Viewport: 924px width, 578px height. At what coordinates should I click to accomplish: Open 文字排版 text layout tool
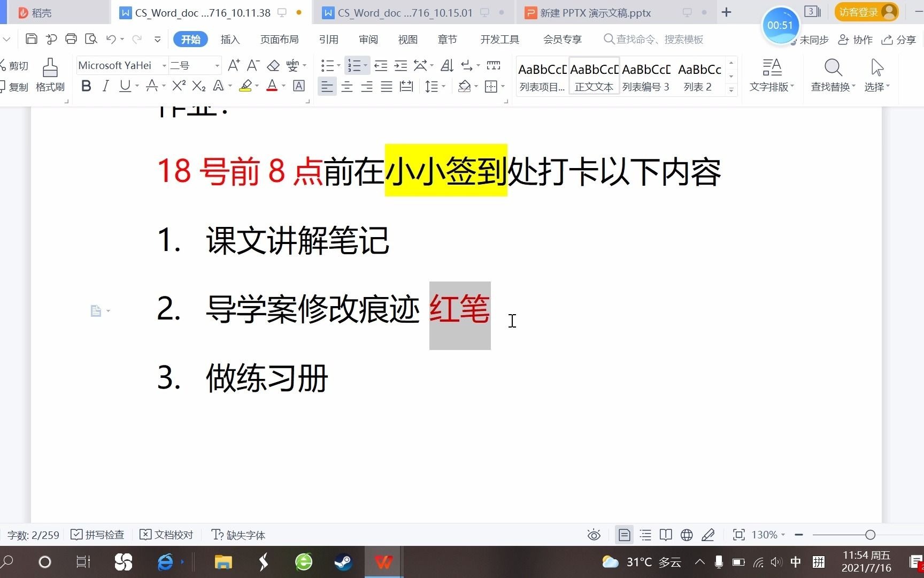click(772, 75)
